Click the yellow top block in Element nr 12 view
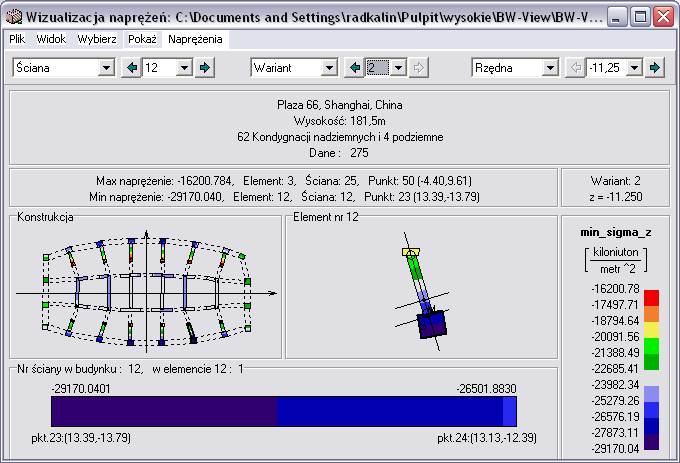 pyautogui.click(x=411, y=252)
